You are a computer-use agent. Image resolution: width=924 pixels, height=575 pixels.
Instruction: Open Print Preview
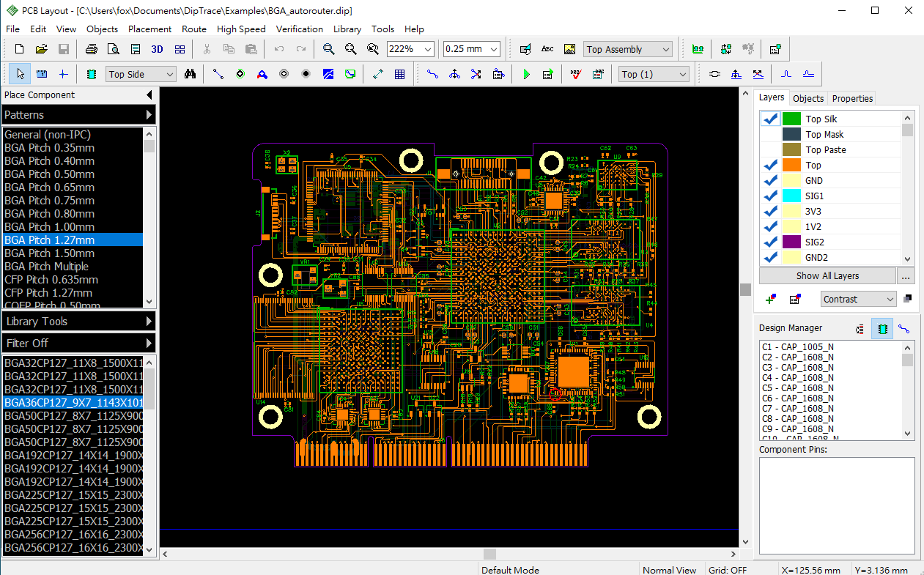pos(112,48)
